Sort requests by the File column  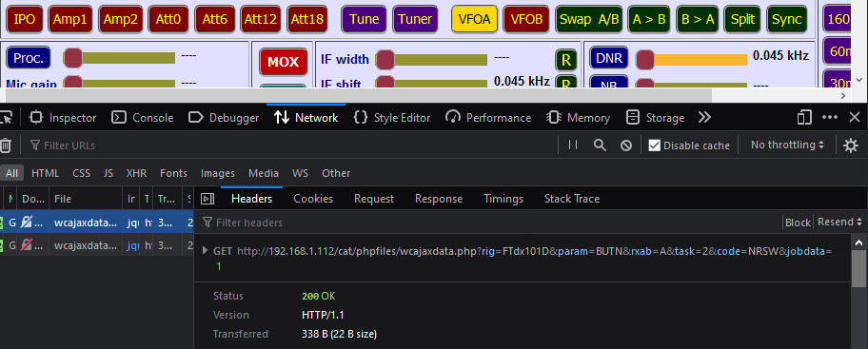click(86, 199)
